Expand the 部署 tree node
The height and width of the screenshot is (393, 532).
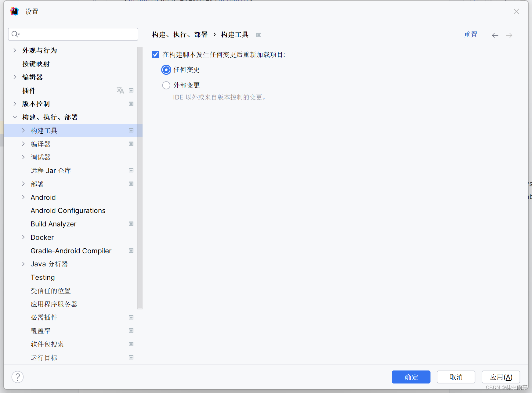pyautogui.click(x=23, y=184)
